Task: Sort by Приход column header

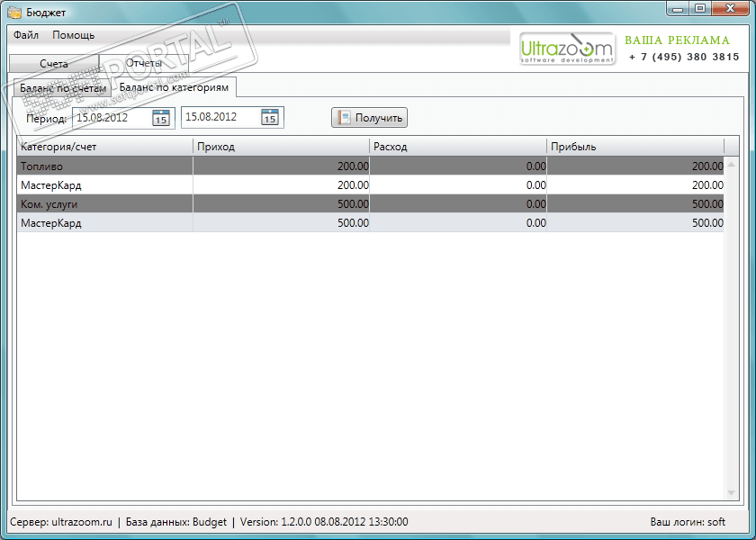Action: tap(281, 147)
